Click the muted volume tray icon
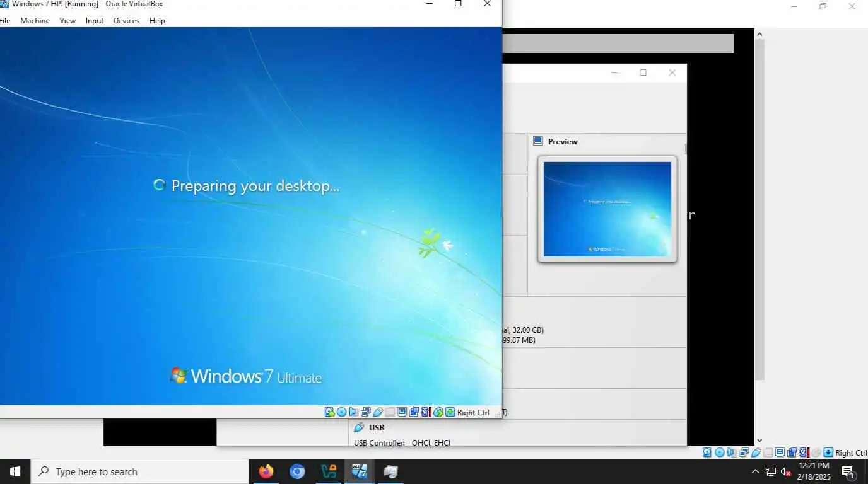The width and height of the screenshot is (868, 484). 786,471
